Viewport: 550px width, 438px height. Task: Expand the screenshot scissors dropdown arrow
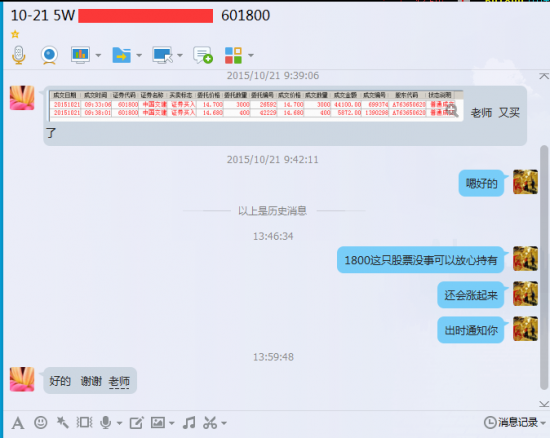(x=224, y=423)
